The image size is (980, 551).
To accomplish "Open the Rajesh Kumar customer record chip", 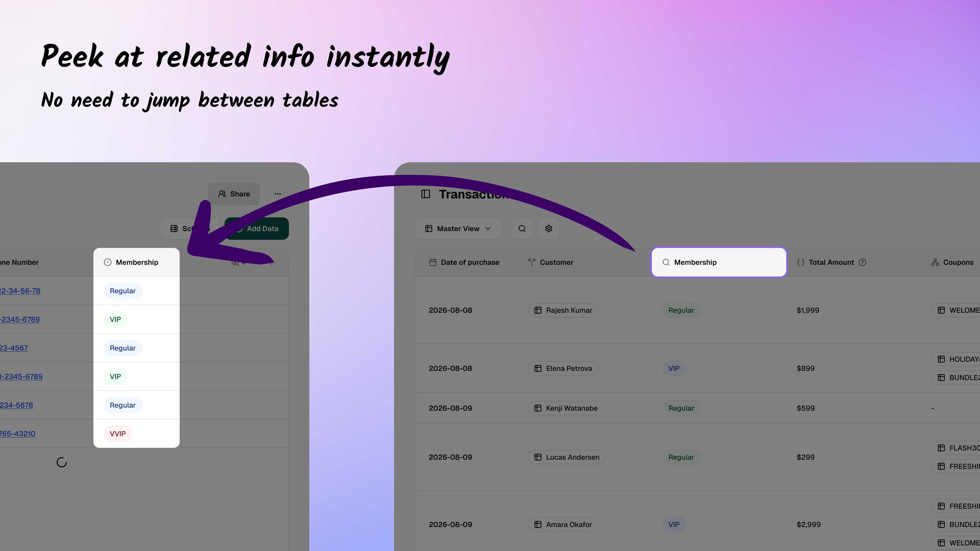I will 563,310.
